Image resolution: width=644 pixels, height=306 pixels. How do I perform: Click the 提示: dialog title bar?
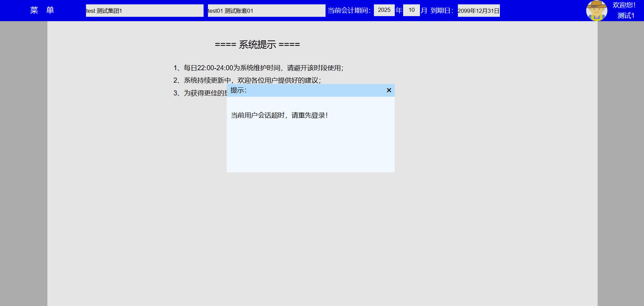(302, 90)
